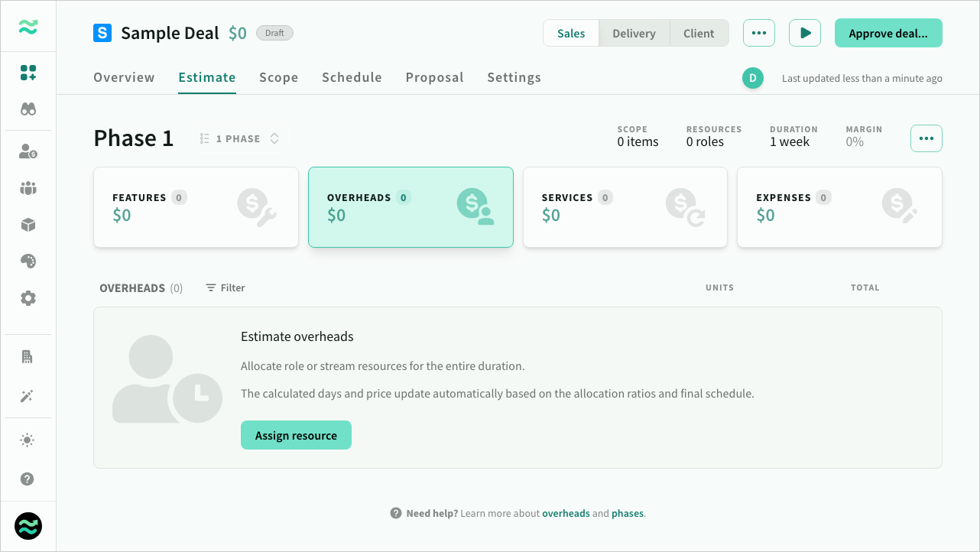
Task: Click the Approve deal button
Action: (888, 34)
